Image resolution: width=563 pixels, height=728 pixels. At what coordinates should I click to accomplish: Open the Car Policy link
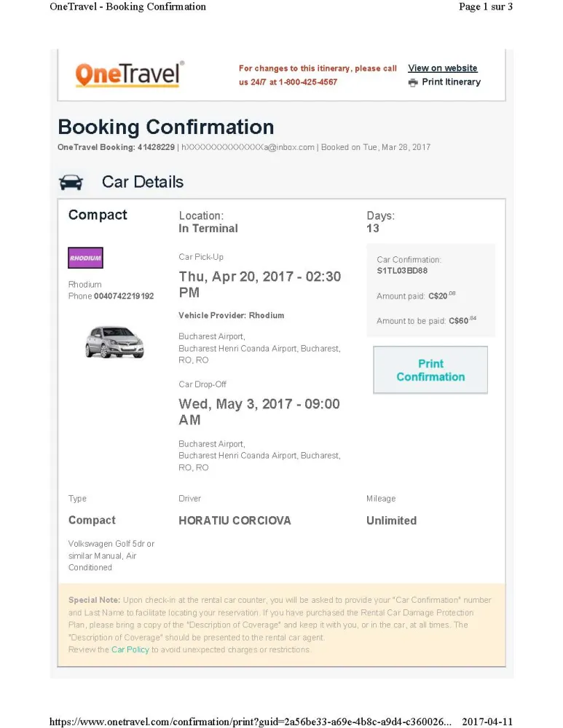(x=130, y=649)
